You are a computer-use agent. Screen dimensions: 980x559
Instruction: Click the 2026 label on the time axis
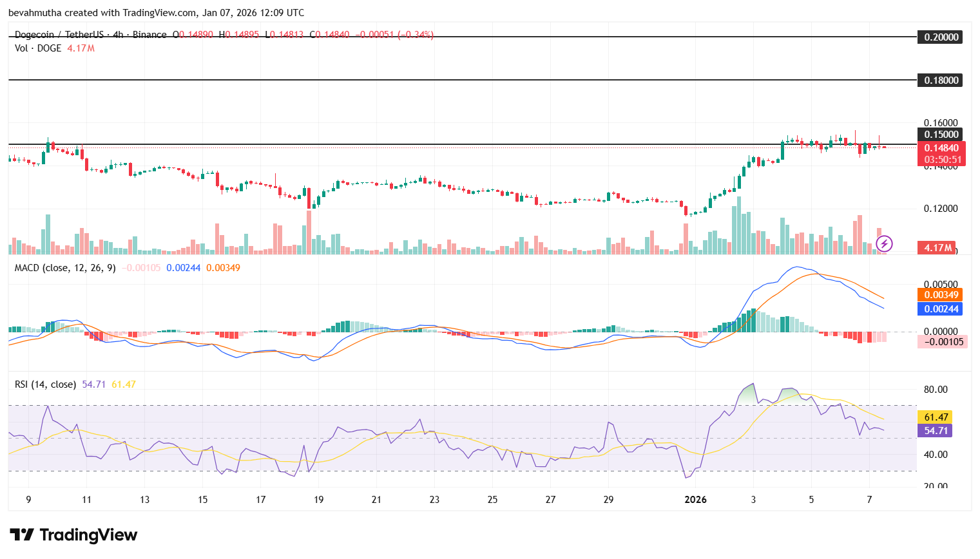[x=696, y=499]
